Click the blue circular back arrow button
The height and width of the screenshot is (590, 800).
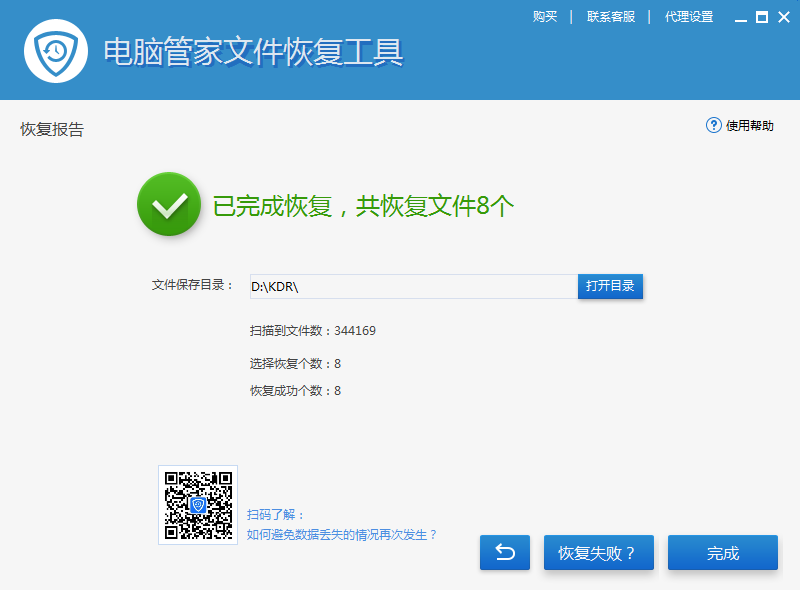tap(505, 552)
